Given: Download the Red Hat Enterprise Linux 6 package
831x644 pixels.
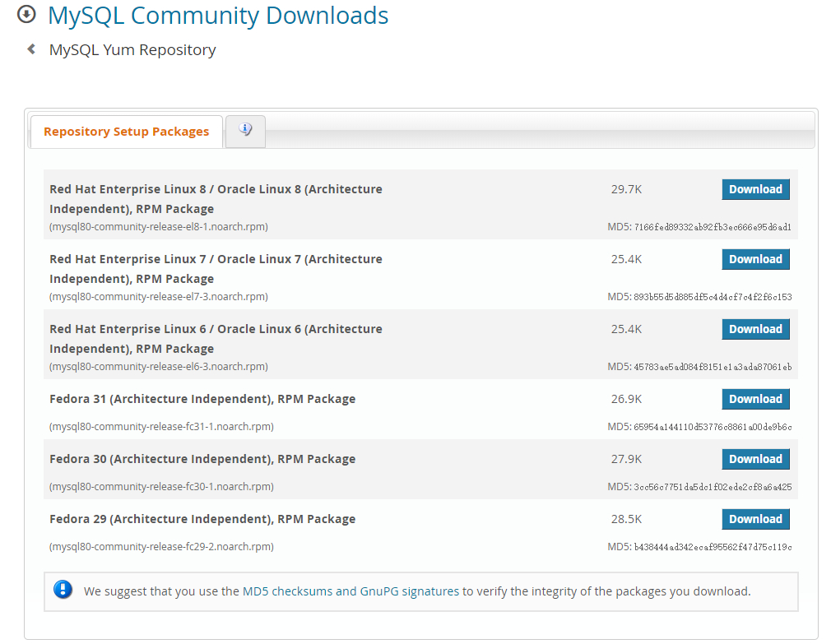Looking at the screenshot, I should [x=755, y=329].
